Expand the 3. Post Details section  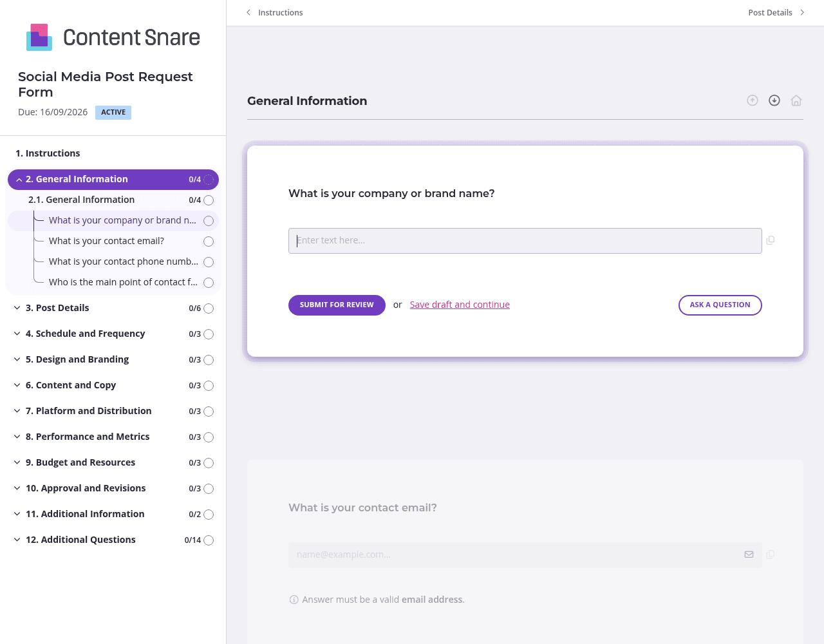pyautogui.click(x=17, y=308)
